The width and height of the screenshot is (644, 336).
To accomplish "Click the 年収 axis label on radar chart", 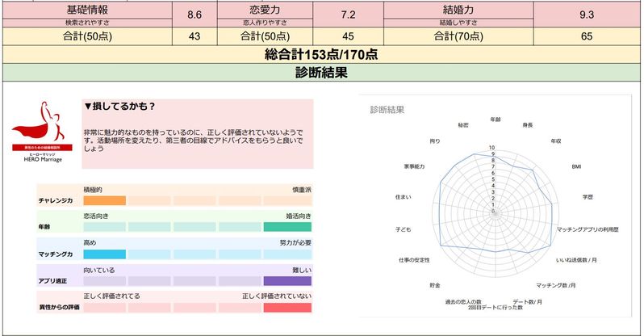I will click(x=555, y=141).
